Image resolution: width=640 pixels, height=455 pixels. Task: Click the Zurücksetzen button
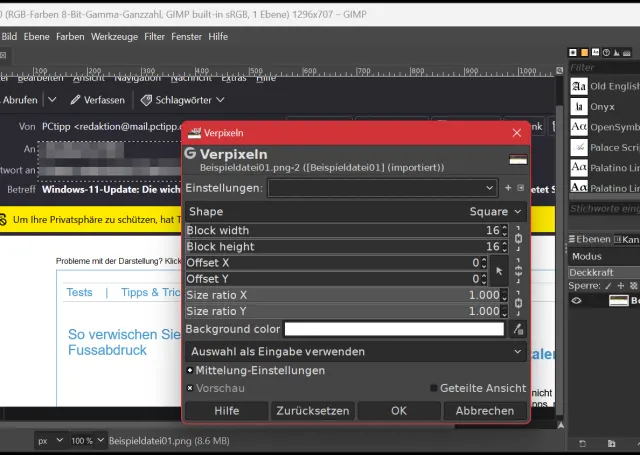312,410
